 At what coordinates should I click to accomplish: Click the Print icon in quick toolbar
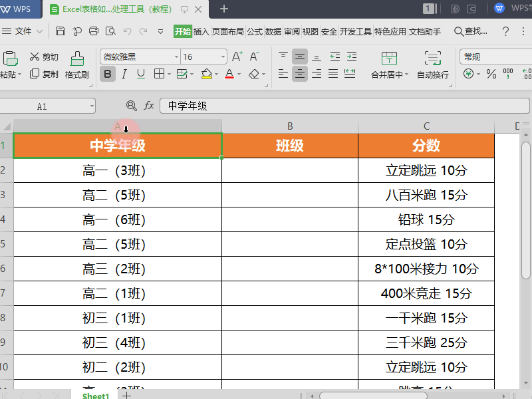94,31
